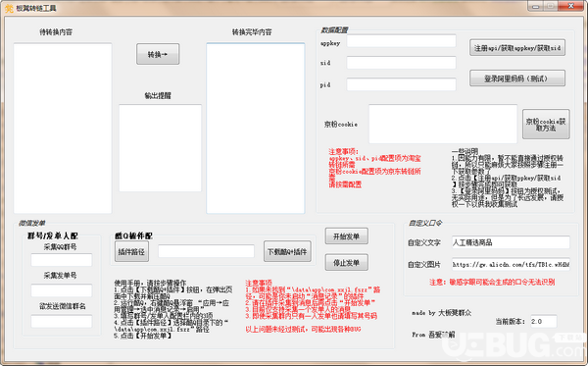
Task: Click the 京粉cookie text area
Action: click(443, 124)
